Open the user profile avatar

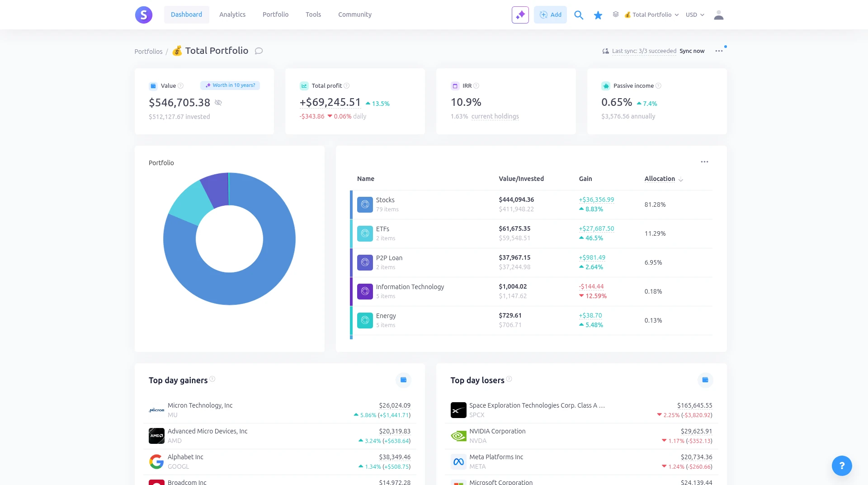pos(718,15)
